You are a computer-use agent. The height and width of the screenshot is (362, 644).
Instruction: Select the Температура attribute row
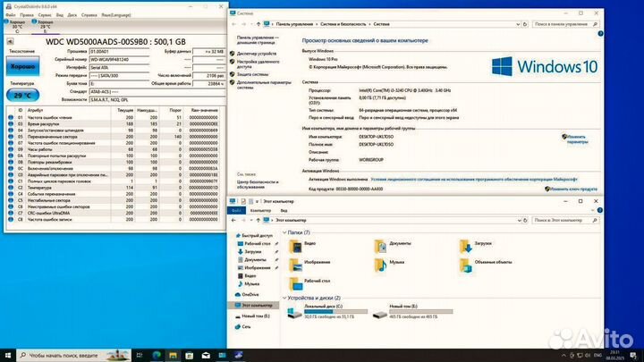[x=114, y=188]
